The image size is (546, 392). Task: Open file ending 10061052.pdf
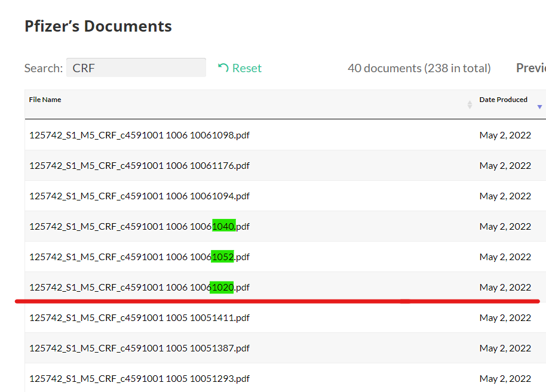[139, 257]
